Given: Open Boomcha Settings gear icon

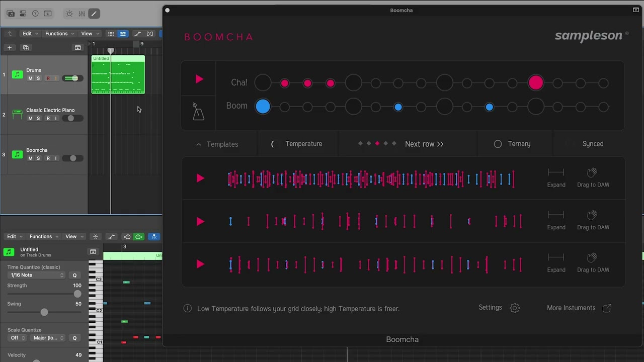Looking at the screenshot, I should coord(514,308).
